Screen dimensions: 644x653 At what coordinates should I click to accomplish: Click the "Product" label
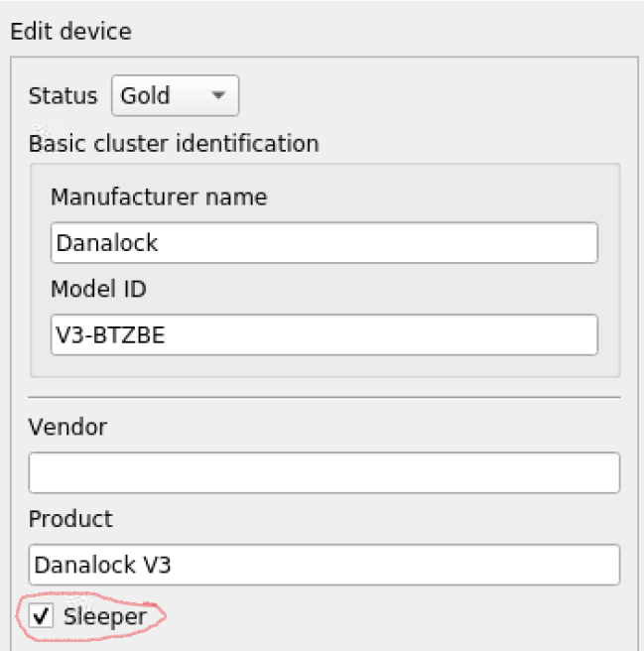pyautogui.click(x=70, y=519)
